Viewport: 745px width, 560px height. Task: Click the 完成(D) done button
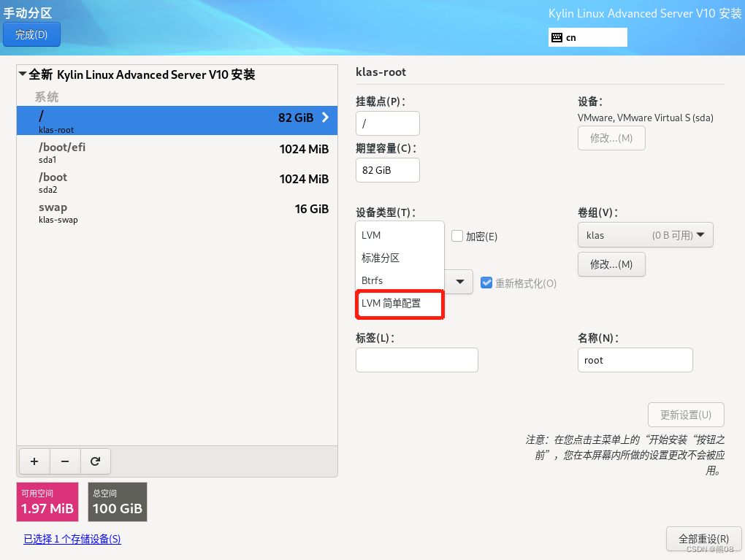coord(31,34)
